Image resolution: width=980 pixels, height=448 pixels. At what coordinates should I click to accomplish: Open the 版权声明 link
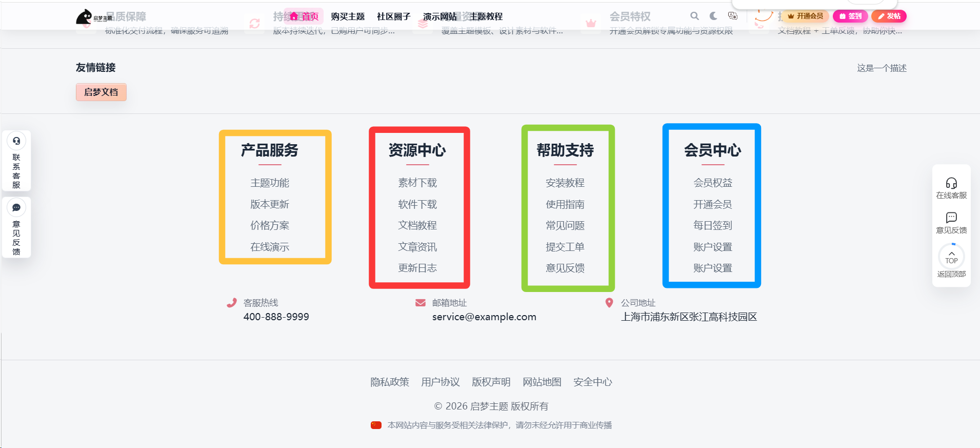(491, 382)
